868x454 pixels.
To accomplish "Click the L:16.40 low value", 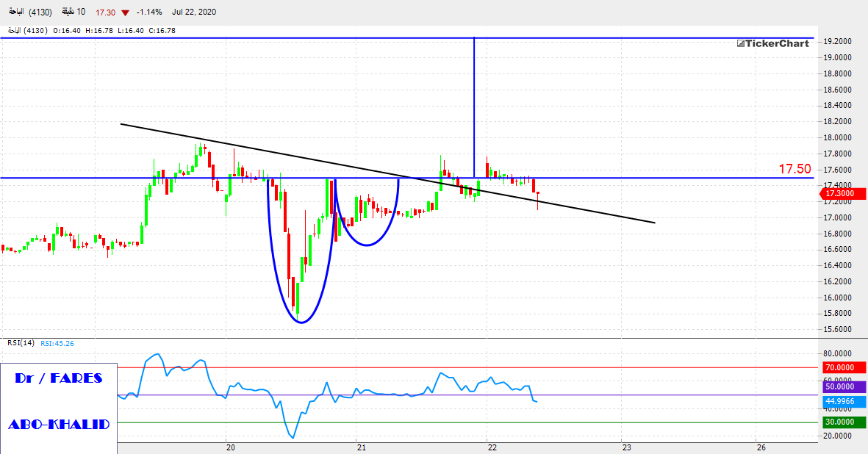I will 131,30.
